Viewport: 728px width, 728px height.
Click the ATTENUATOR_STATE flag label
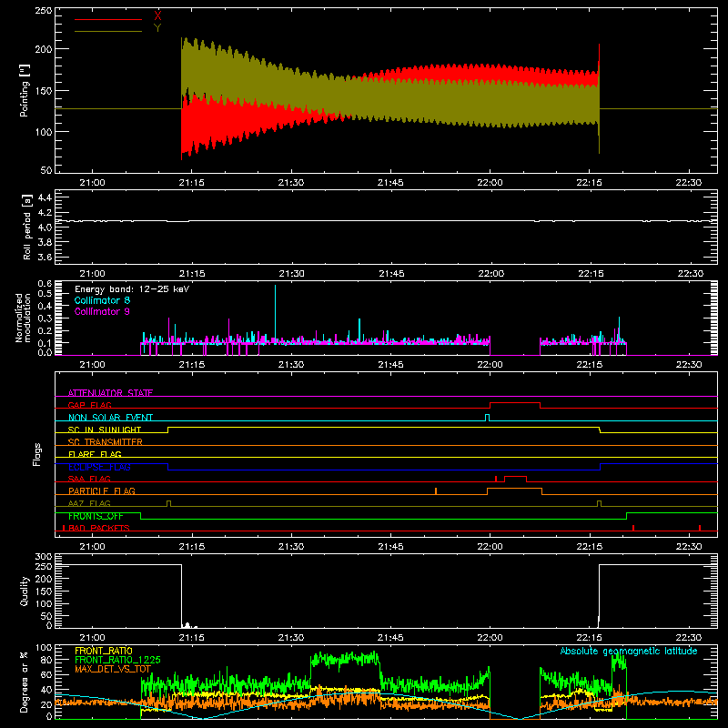click(110, 393)
